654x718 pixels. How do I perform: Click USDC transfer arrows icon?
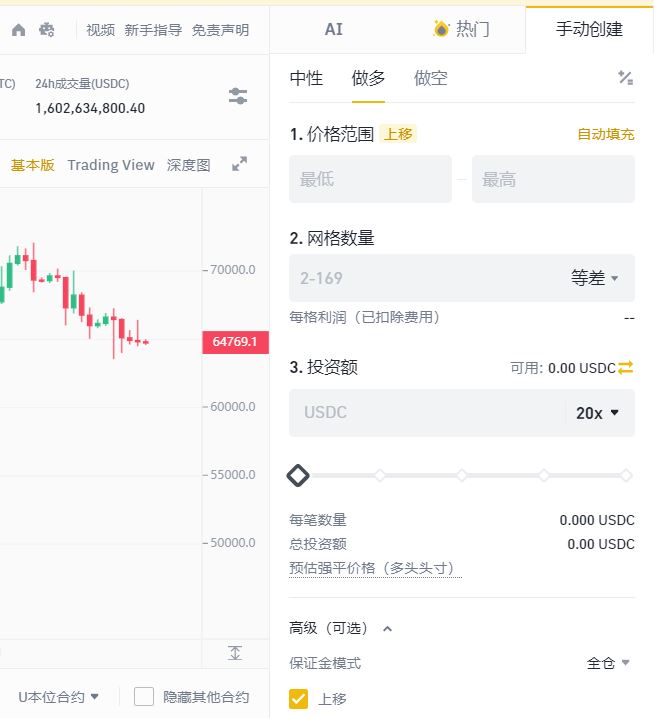(625, 368)
